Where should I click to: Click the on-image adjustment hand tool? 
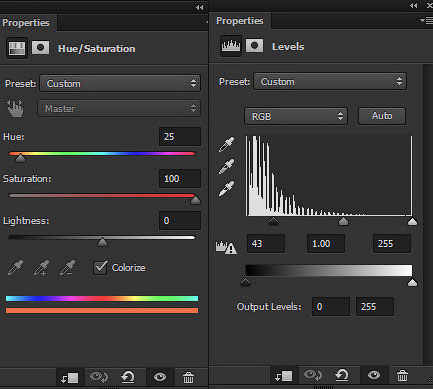pos(15,108)
